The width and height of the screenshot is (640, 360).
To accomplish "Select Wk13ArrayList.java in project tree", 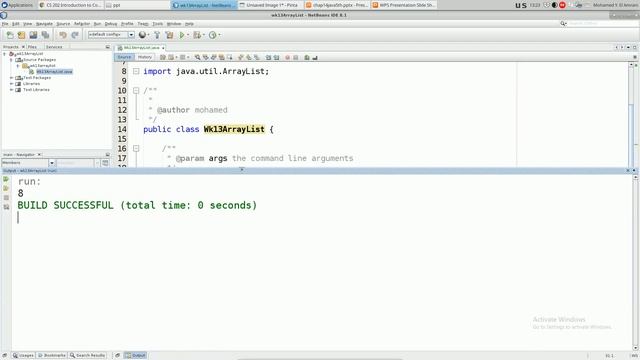I will 54,72.
